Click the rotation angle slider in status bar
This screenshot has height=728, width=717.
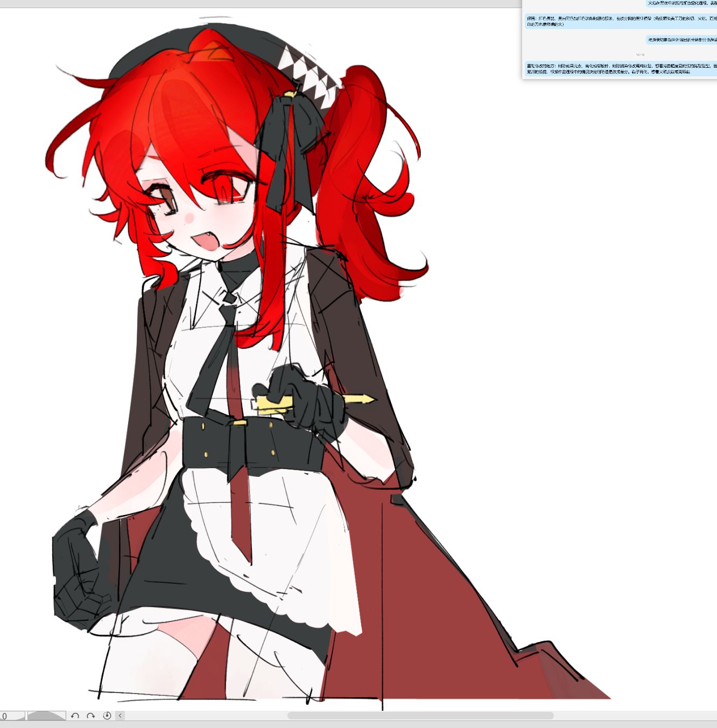46,716
